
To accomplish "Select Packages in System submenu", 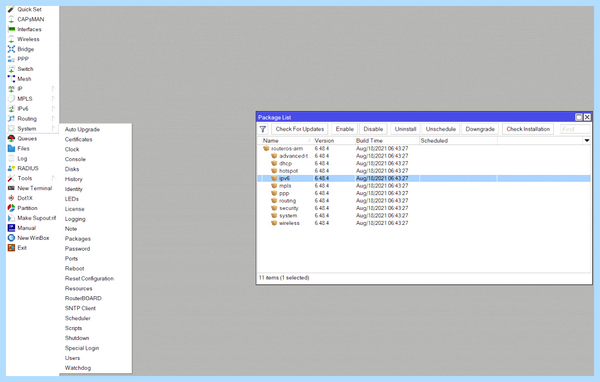I will [78, 239].
